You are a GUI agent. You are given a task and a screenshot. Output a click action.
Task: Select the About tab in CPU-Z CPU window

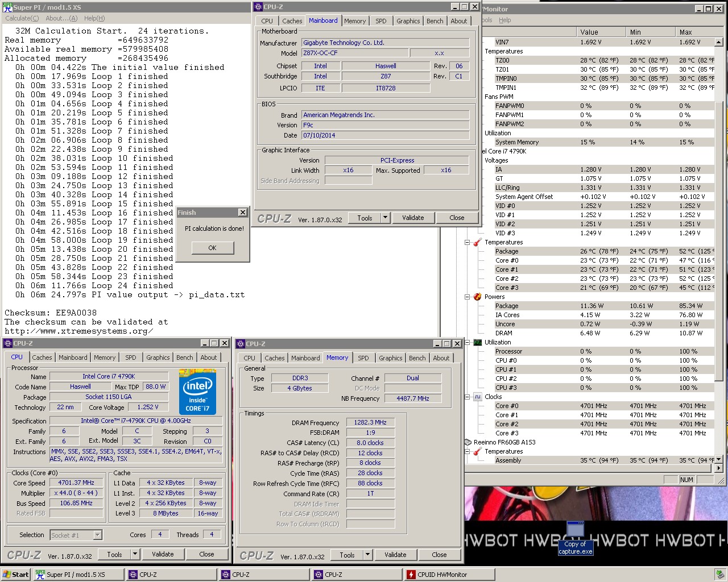pyautogui.click(x=209, y=357)
